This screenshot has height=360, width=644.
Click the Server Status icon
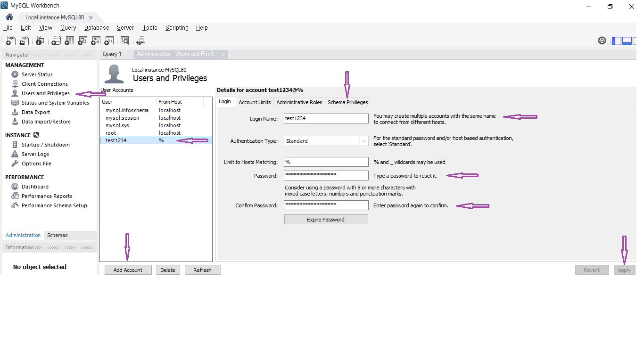pos(15,74)
